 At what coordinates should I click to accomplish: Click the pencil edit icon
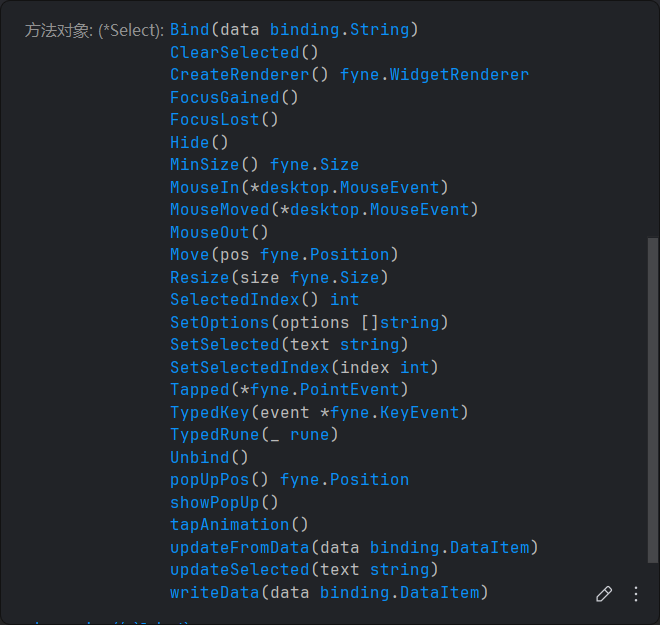[604, 594]
